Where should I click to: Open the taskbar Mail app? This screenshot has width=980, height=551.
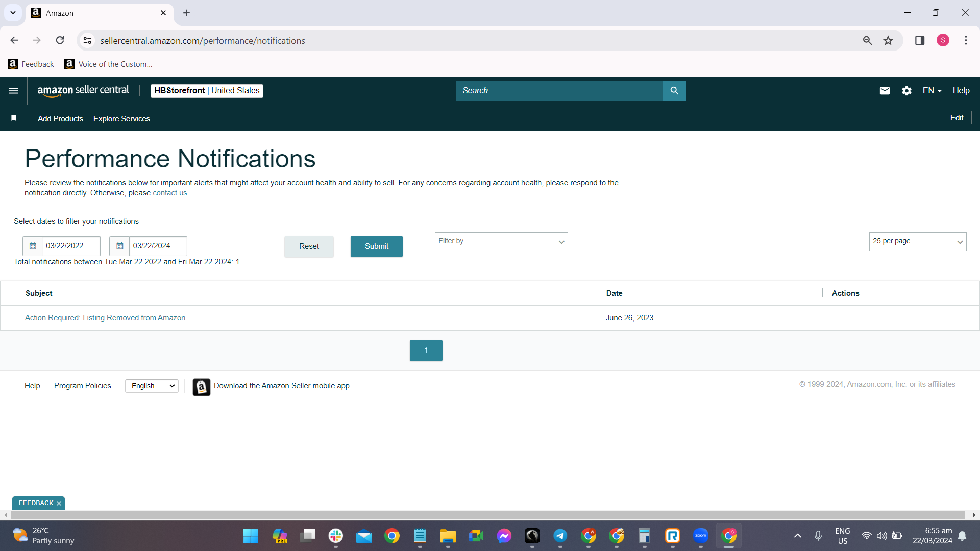[364, 536]
